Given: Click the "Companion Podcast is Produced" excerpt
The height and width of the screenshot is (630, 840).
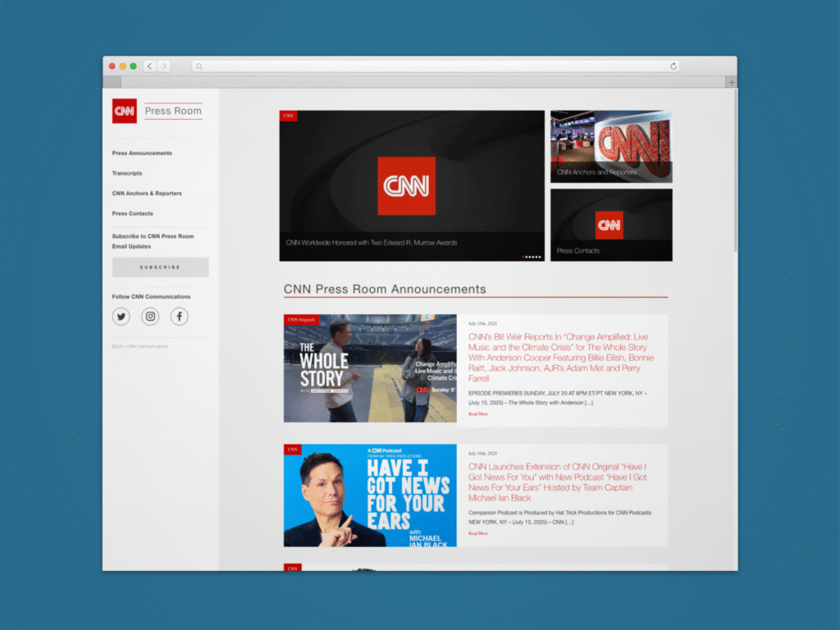Looking at the screenshot, I should 559,517.
